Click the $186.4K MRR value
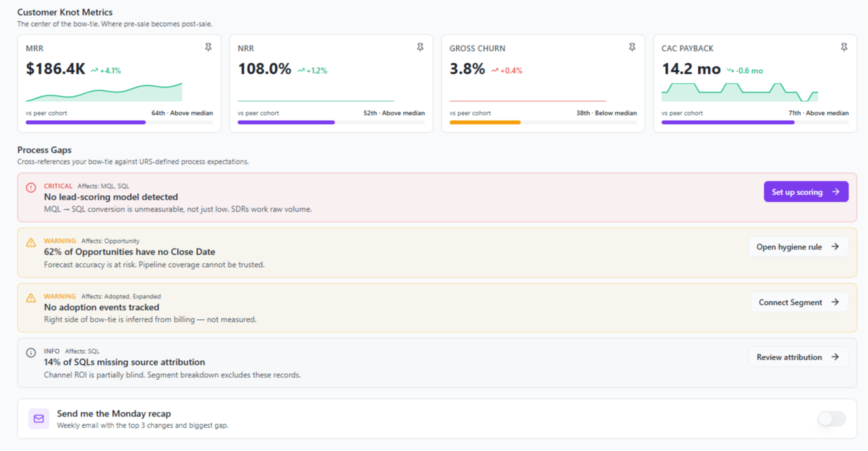This screenshot has height=451, width=868. pos(55,69)
